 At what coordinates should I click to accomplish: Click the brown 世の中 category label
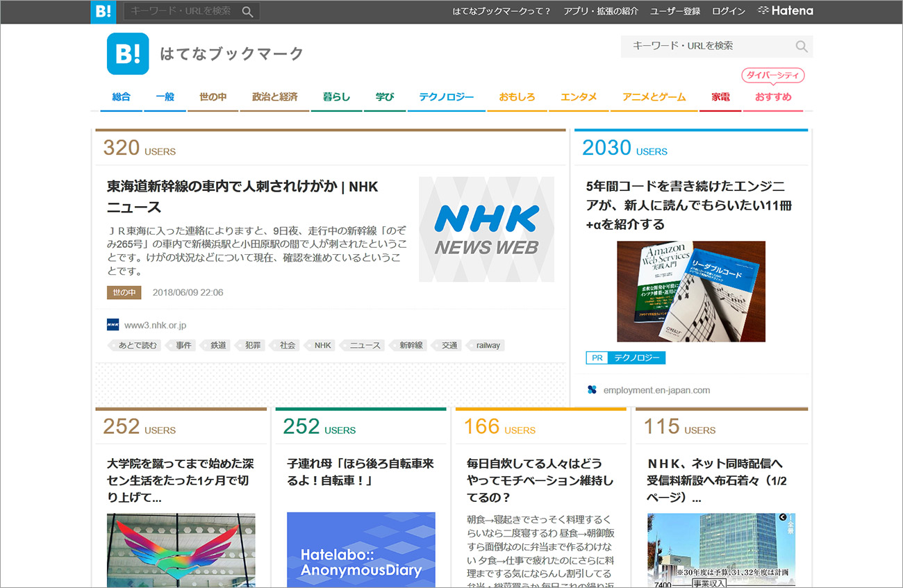[x=124, y=292]
